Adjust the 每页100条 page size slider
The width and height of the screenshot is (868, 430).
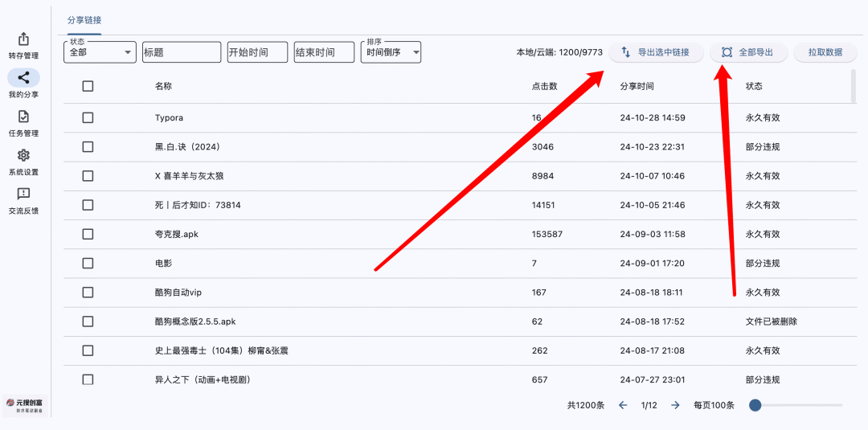(x=796, y=406)
